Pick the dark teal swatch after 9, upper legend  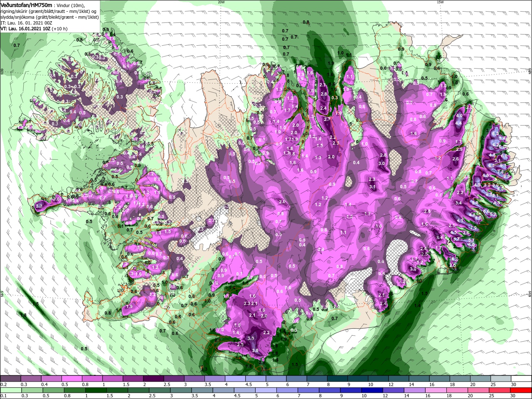pyautogui.click(x=358, y=379)
